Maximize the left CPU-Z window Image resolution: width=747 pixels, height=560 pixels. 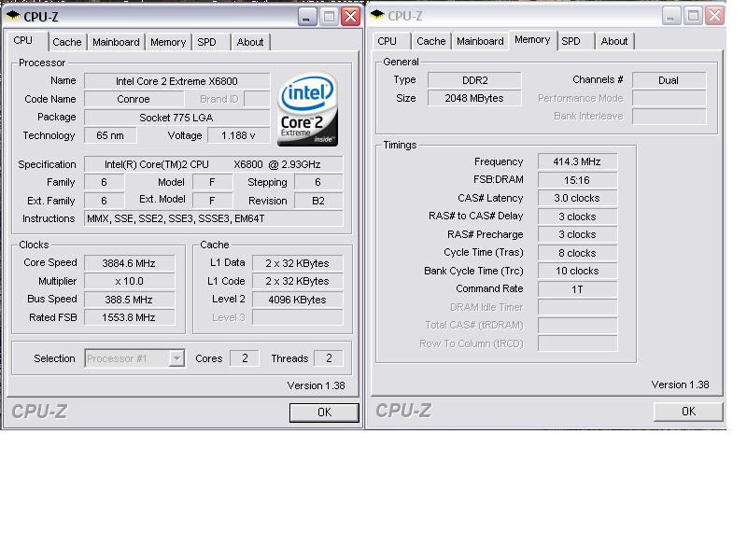coord(329,17)
